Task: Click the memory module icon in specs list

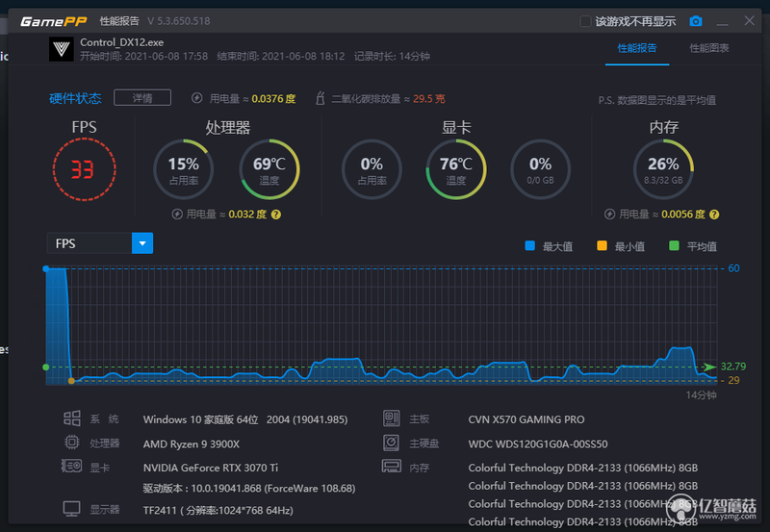Action: tap(392, 467)
